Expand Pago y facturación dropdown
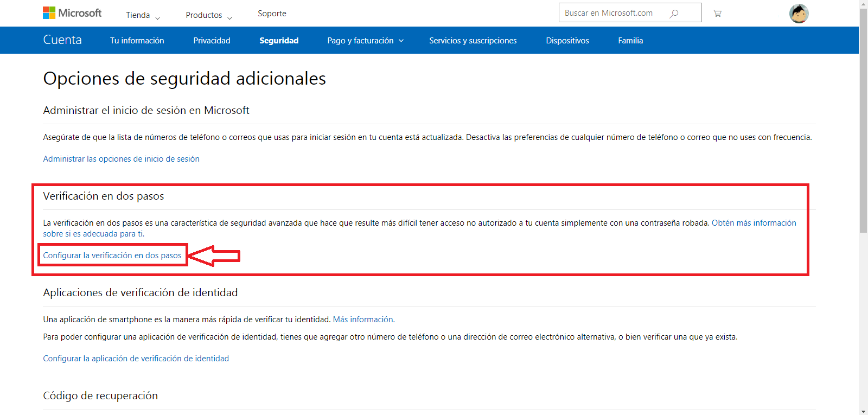This screenshot has height=415, width=868. click(366, 41)
